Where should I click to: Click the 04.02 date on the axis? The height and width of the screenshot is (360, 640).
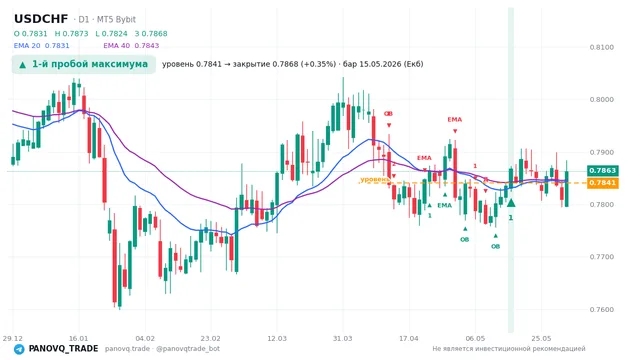coord(145,338)
